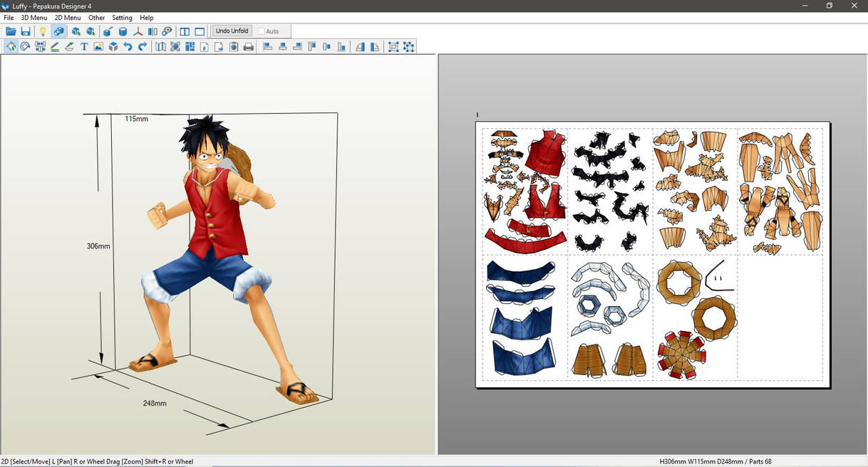The width and height of the screenshot is (868, 467).
Task: Switch to the single-pane view icon
Action: (200, 31)
